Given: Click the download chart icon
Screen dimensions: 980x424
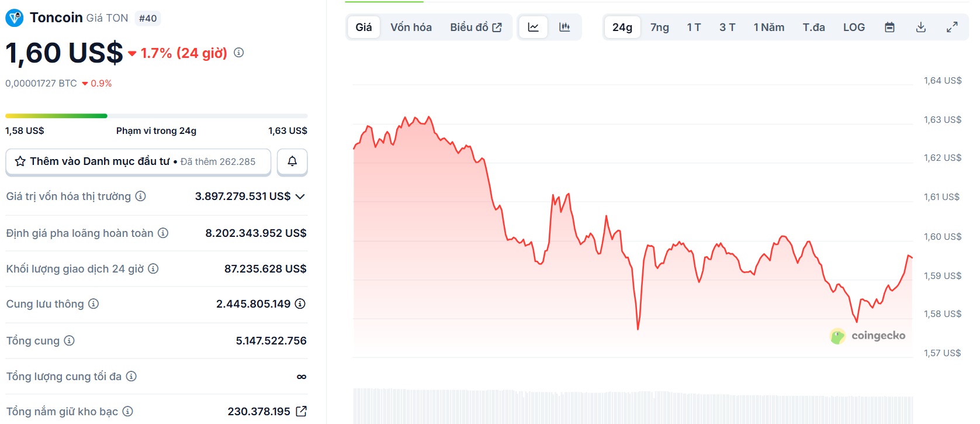Looking at the screenshot, I should click(x=920, y=26).
